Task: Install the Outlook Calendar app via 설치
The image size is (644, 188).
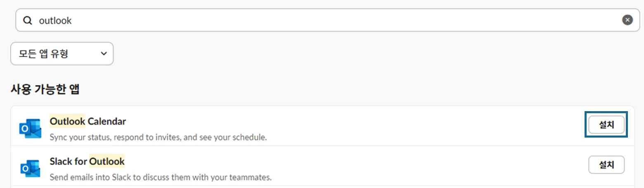Action: tap(606, 125)
